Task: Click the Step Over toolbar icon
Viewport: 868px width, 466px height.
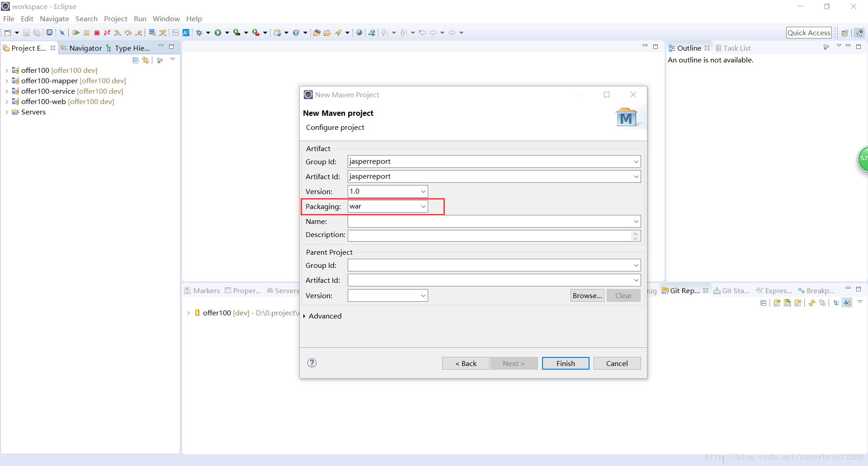Action: click(128, 33)
